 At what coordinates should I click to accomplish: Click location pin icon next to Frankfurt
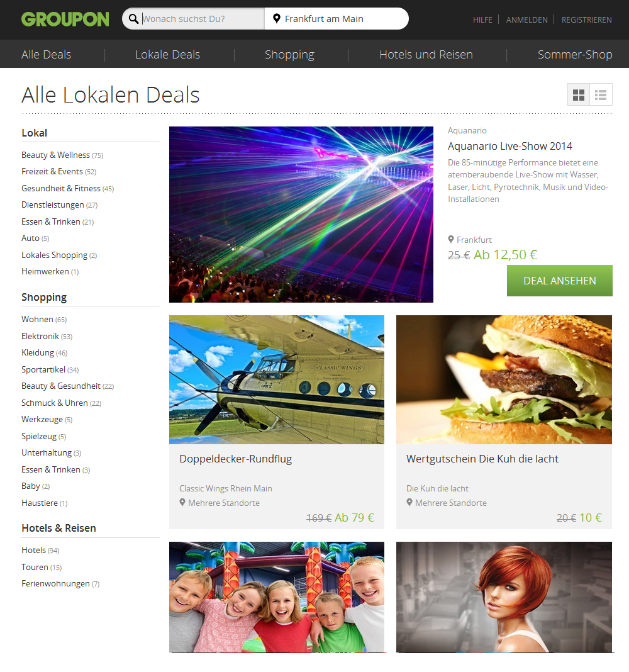pos(451,239)
